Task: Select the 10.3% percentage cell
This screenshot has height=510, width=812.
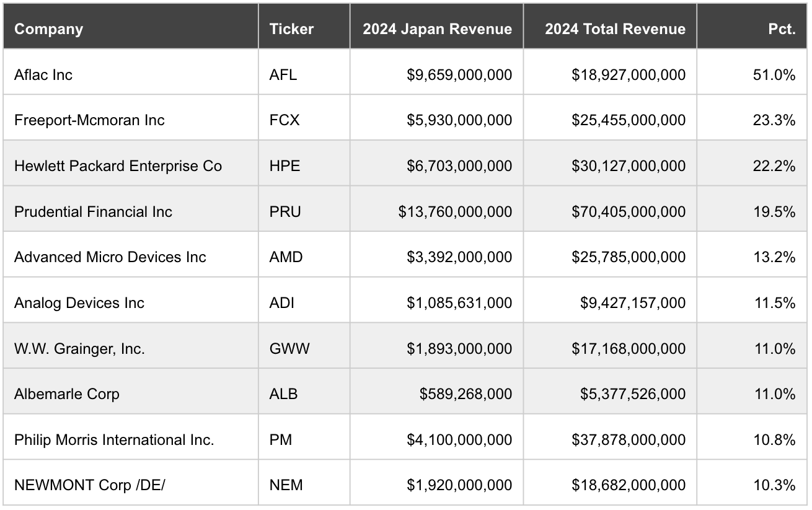Action: pos(752,482)
